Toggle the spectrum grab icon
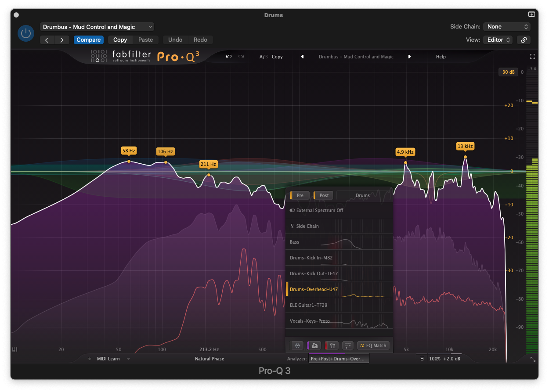Viewport: 549px width, 392px height. click(314, 345)
